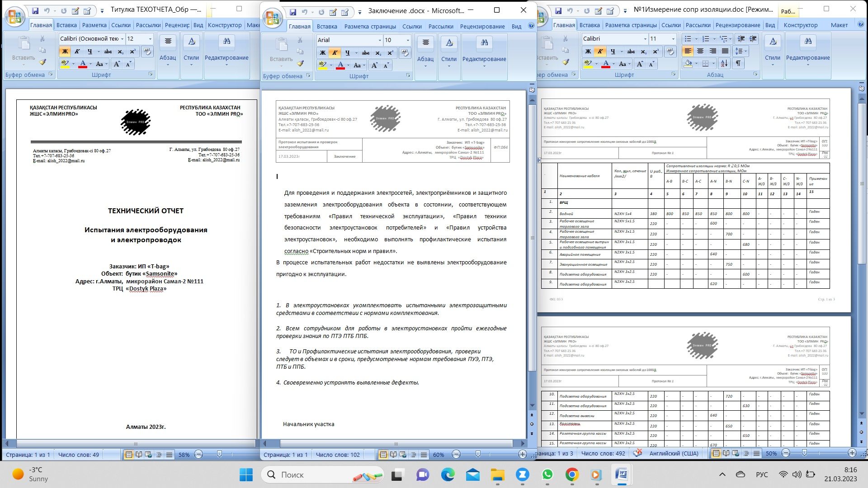868x488 pixels.
Task: Click zoom level 60% in Заключение
Action: point(439,455)
